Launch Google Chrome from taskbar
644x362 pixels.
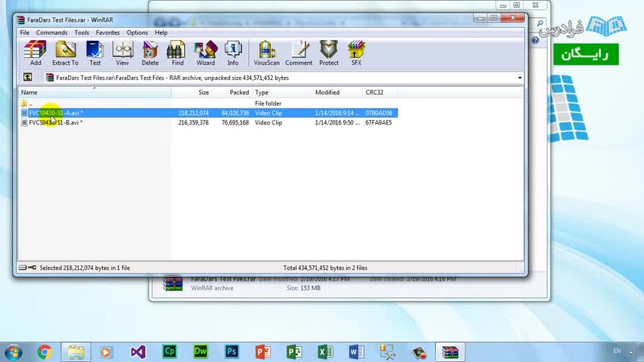coord(44,352)
